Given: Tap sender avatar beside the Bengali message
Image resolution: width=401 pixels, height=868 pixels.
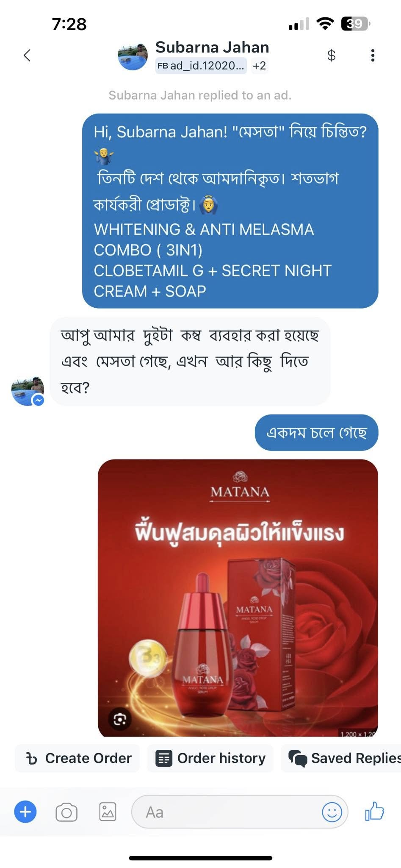Looking at the screenshot, I should [28, 391].
